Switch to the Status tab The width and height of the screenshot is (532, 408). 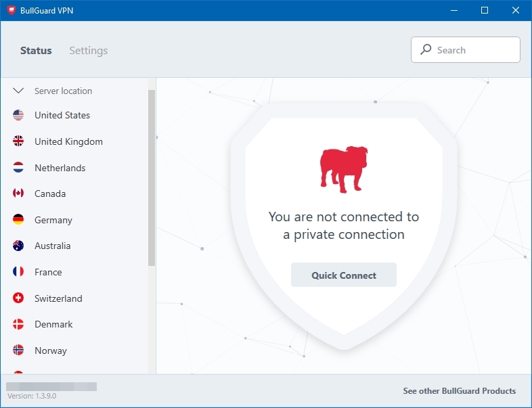click(36, 51)
